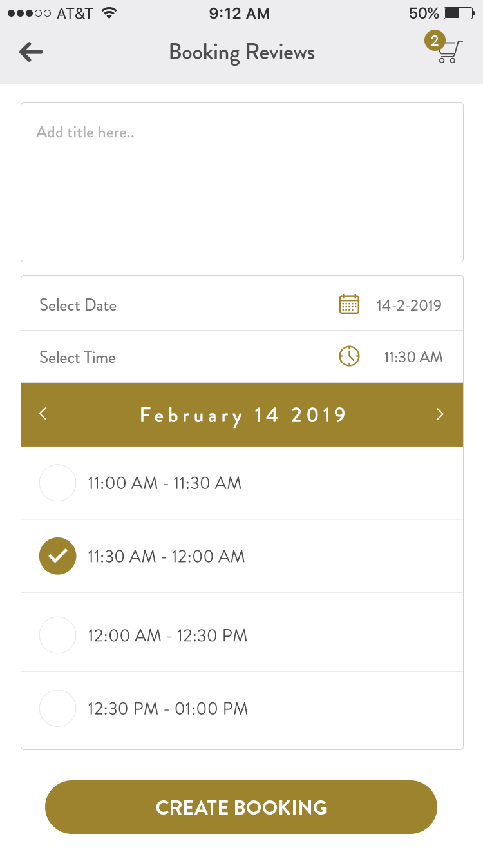This screenshot has height=868, width=483.
Task: Choose the 12:30 PM - 01:00 PM slot radio
Action: (58, 708)
